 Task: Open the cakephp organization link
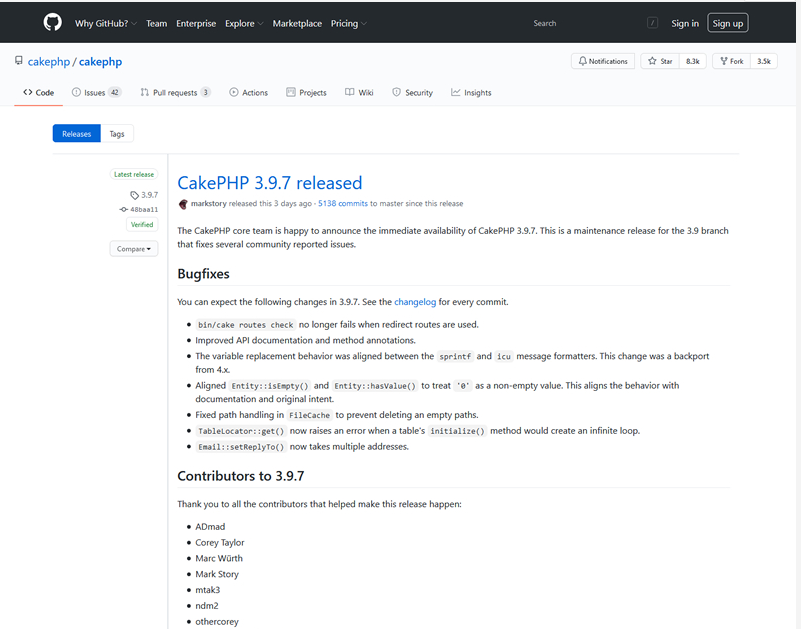[x=49, y=62]
